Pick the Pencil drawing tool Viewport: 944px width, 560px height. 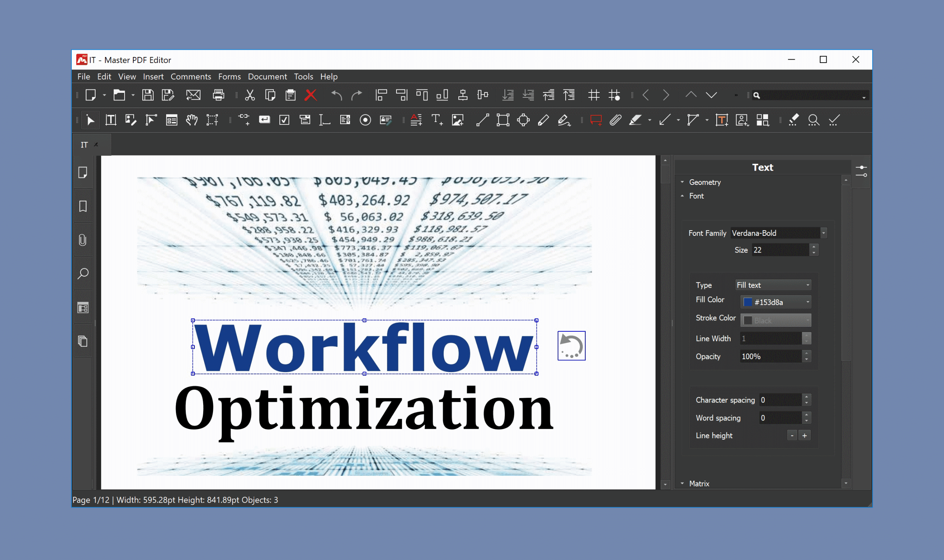(x=543, y=120)
